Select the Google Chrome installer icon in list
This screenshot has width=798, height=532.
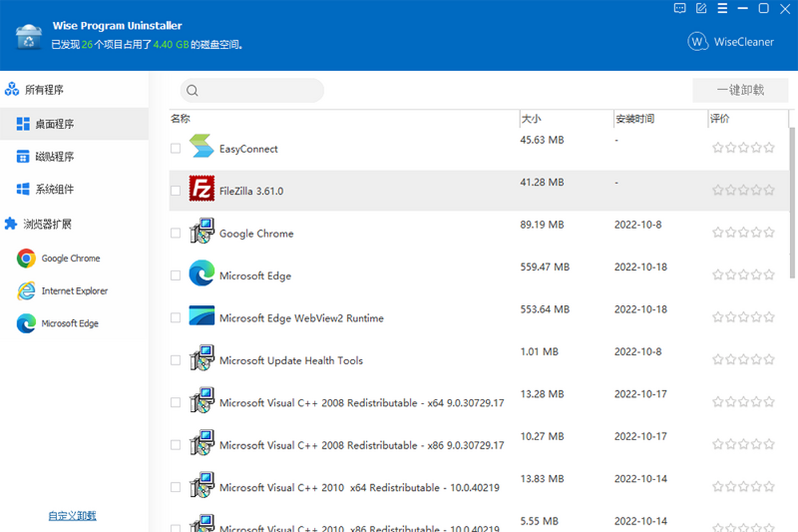pos(201,231)
